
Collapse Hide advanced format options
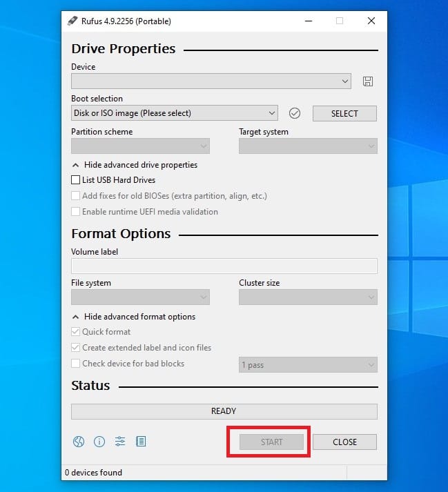click(x=134, y=317)
